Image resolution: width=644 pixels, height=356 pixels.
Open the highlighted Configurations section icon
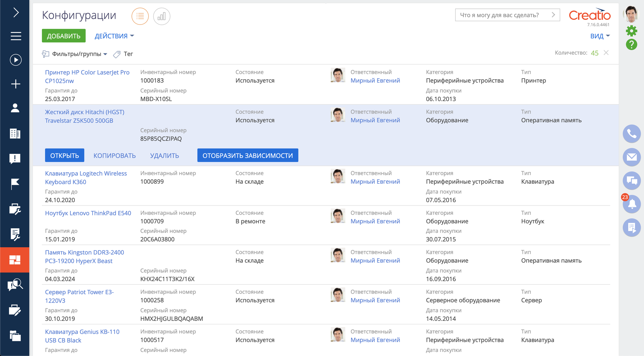pos(15,260)
